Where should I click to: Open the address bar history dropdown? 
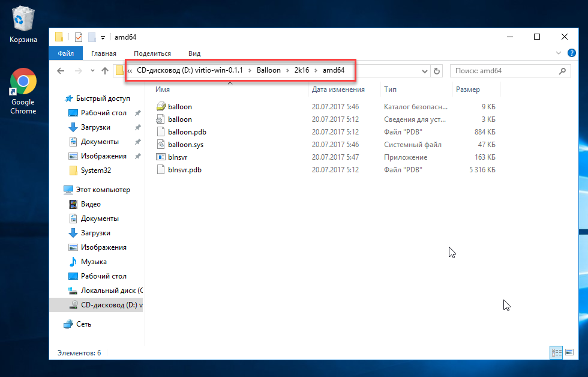tap(425, 71)
